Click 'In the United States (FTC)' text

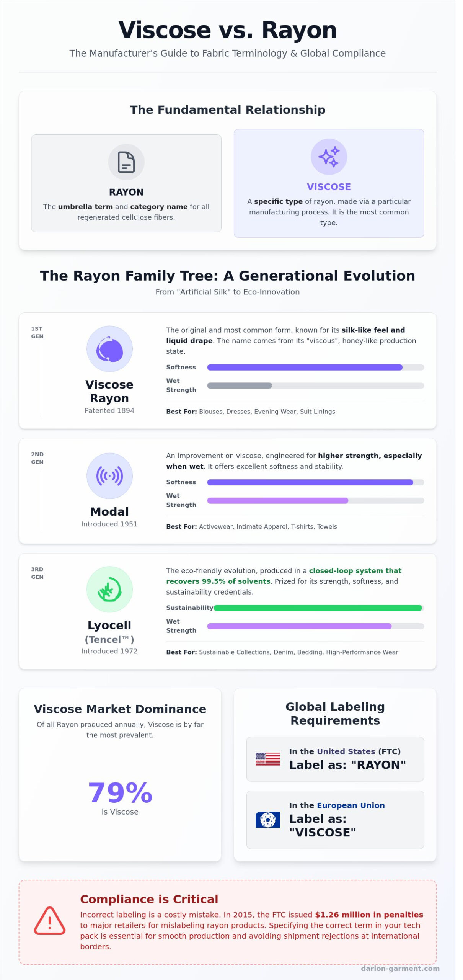click(345, 751)
